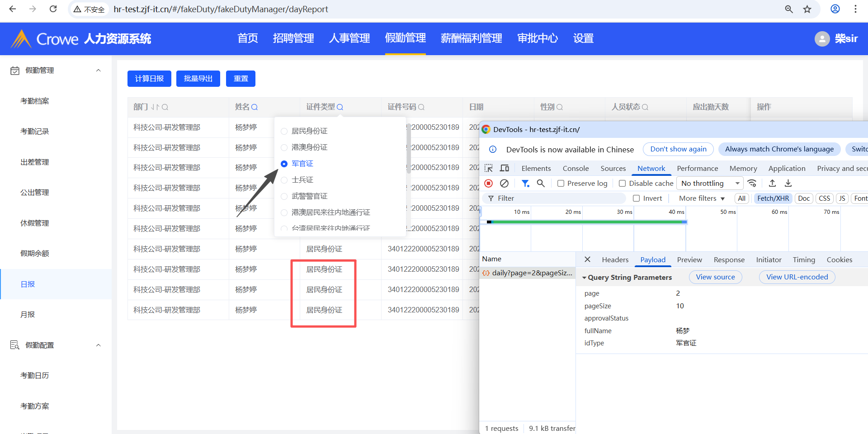Click the network filter funnel icon
The width and height of the screenshot is (868, 434).
click(525, 183)
